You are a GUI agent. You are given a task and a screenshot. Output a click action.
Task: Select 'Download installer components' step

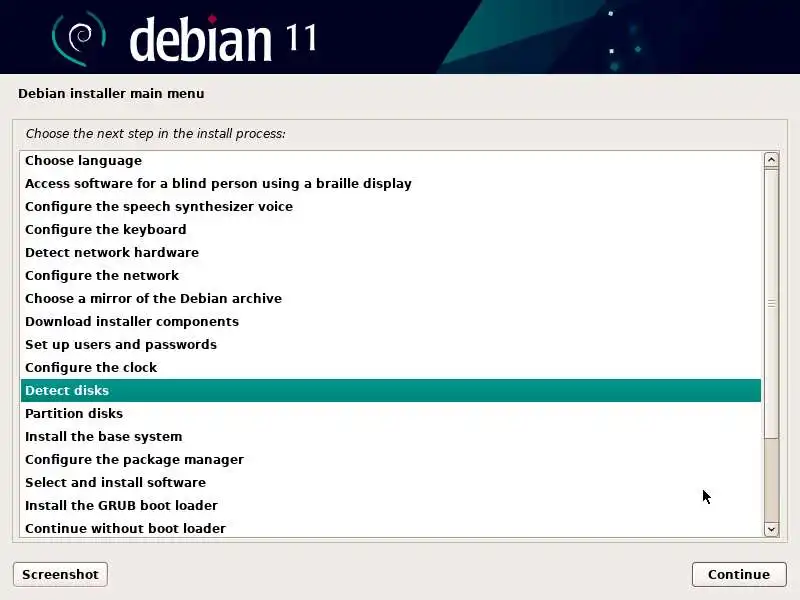[x=390, y=321]
